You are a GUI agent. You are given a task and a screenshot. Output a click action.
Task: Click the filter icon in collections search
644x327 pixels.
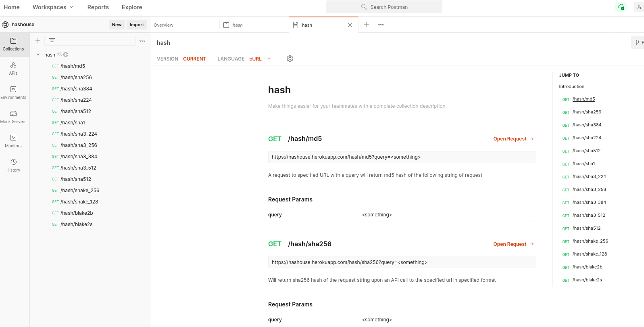tap(52, 41)
